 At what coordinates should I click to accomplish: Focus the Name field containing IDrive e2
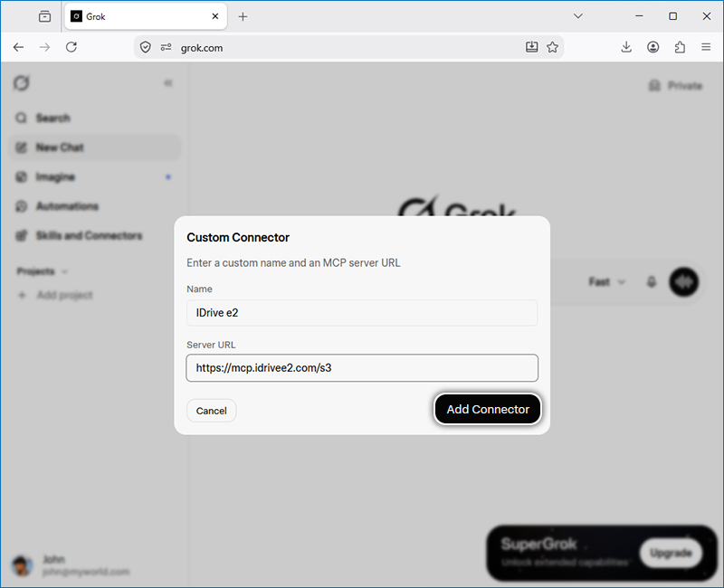tap(362, 313)
